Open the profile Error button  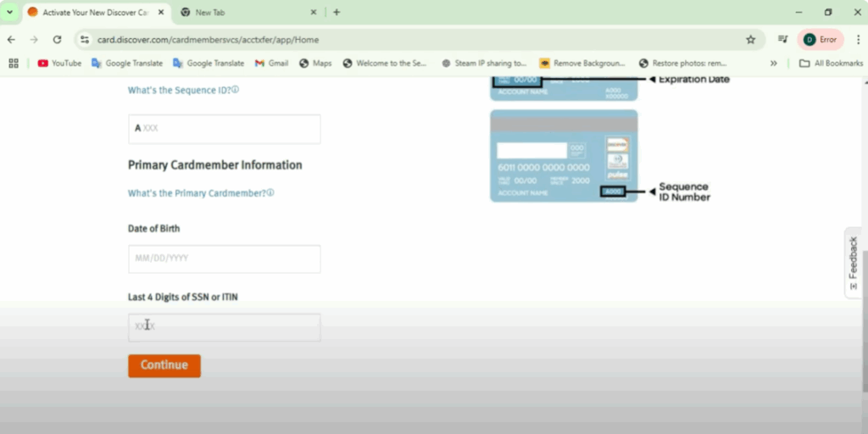coord(821,40)
